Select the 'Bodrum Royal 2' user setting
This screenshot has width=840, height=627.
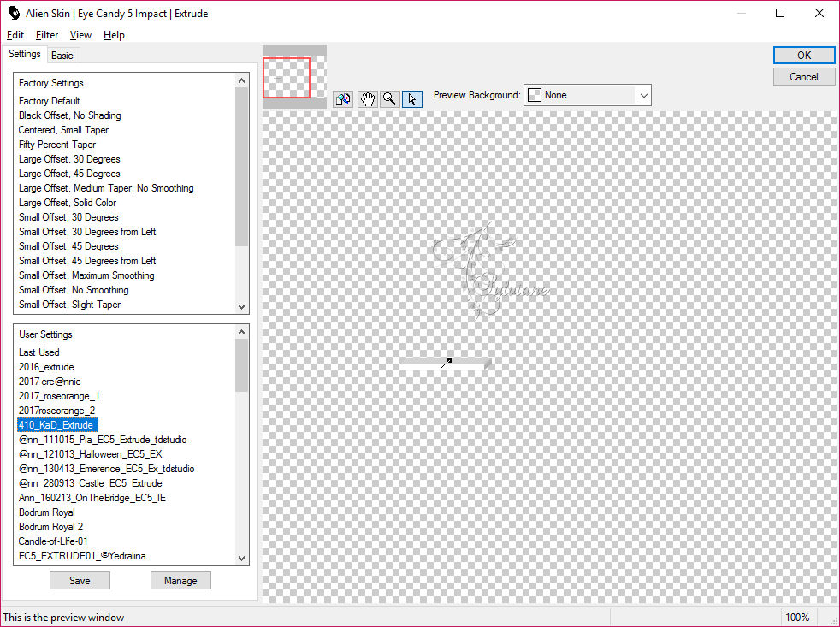50,527
